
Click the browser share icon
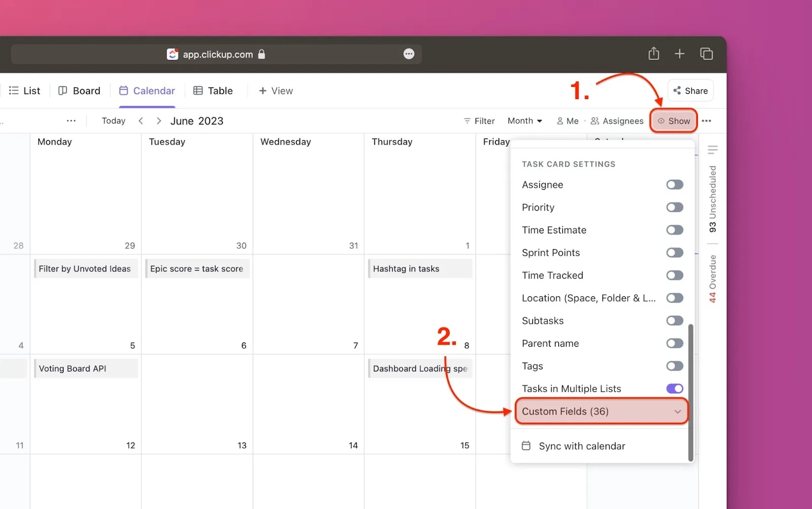click(654, 54)
